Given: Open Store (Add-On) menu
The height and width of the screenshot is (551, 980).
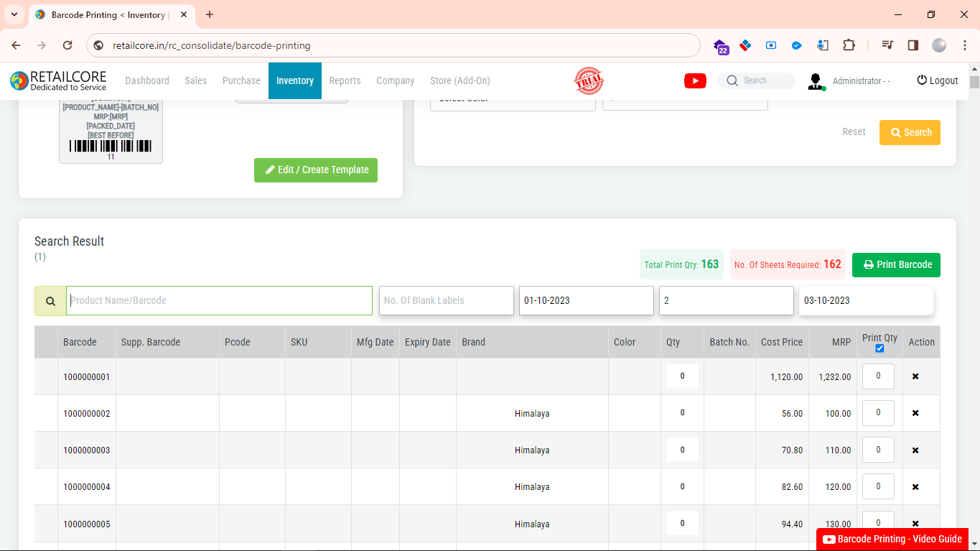Looking at the screenshot, I should (460, 80).
